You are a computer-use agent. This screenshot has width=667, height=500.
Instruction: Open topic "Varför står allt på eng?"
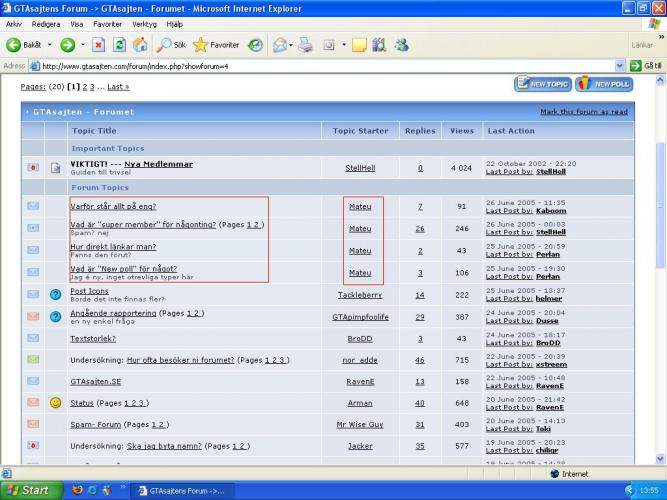[113, 206]
